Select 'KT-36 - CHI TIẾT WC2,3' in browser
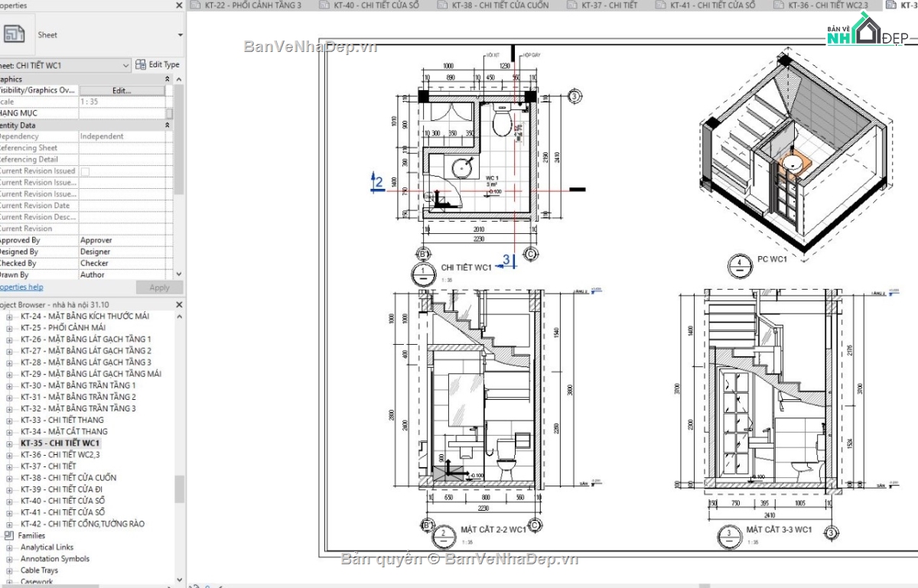The image size is (918, 588). (60, 455)
